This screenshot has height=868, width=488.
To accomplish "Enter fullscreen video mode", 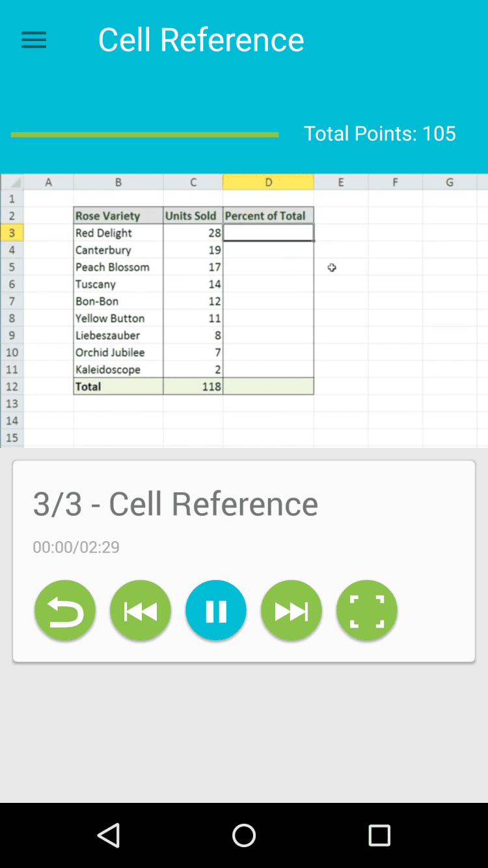I will [367, 611].
